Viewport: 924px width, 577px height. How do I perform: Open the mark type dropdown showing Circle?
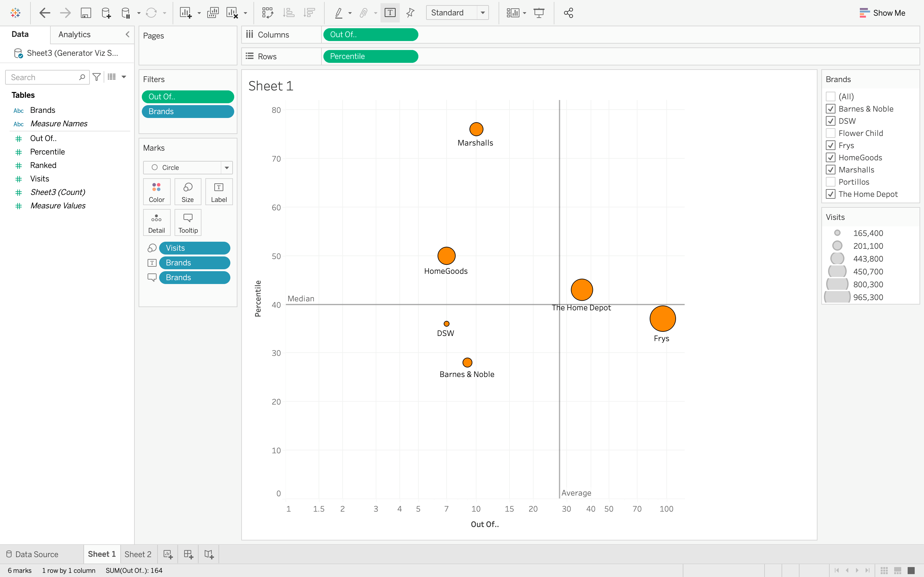[226, 168]
